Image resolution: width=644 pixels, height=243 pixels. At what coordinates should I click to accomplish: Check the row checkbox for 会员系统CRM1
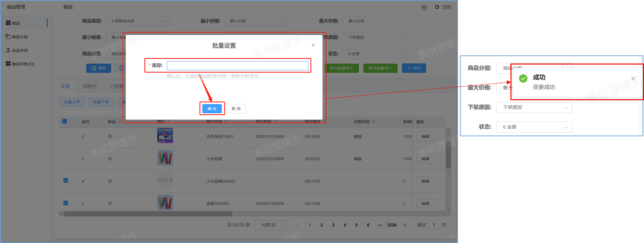click(66, 136)
